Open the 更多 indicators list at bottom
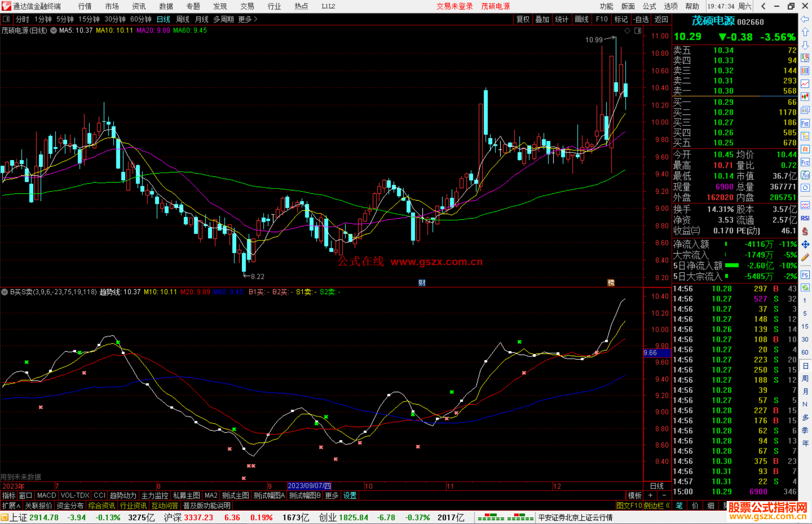 [x=332, y=495]
